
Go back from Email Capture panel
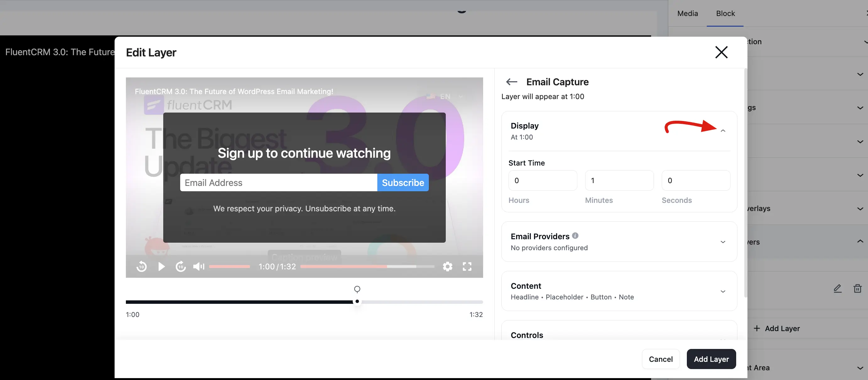click(x=511, y=82)
